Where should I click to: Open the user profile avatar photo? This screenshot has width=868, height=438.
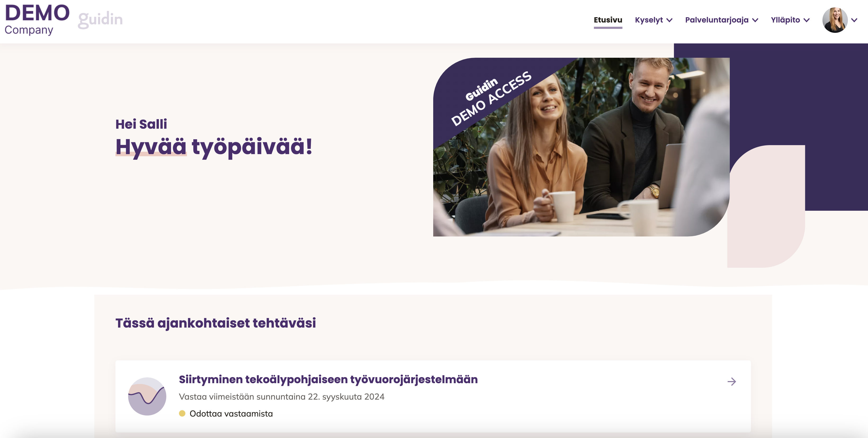[x=835, y=20]
